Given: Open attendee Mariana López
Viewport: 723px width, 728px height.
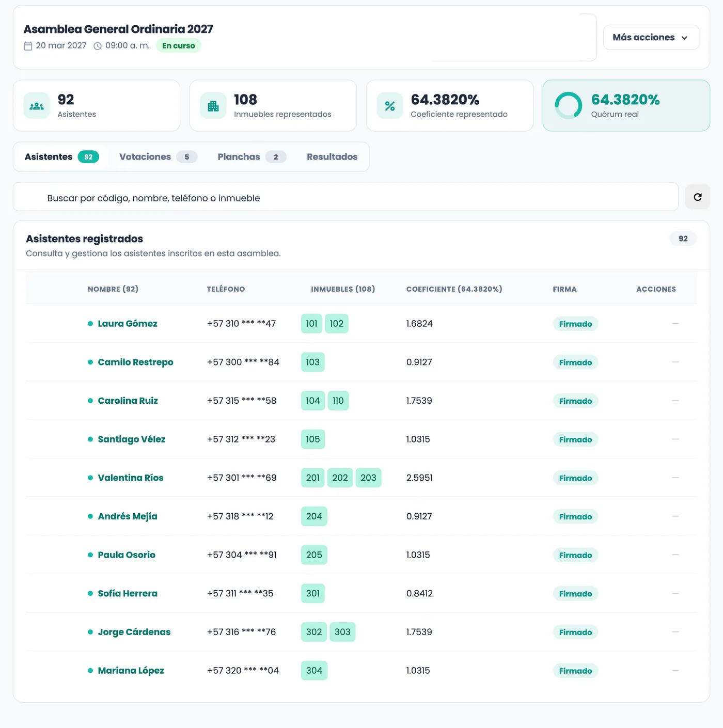Looking at the screenshot, I should 131,671.
